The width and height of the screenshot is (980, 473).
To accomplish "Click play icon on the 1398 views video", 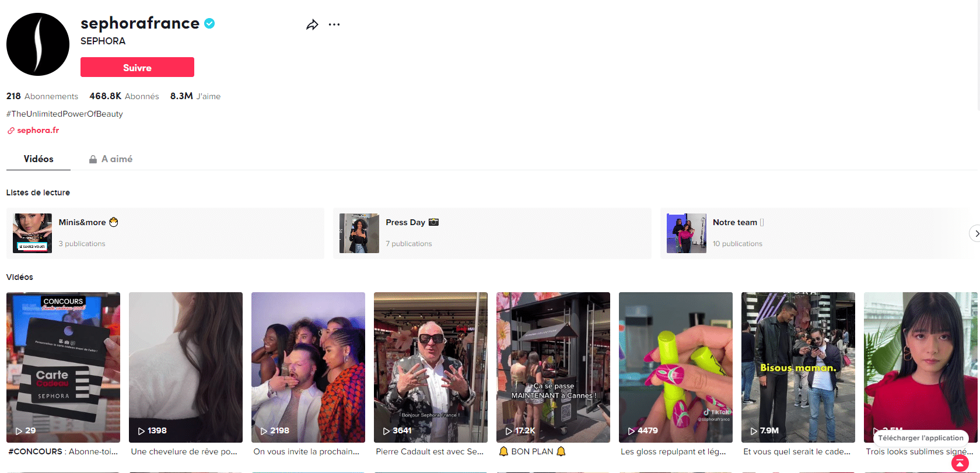I will (x=141, y=431).
